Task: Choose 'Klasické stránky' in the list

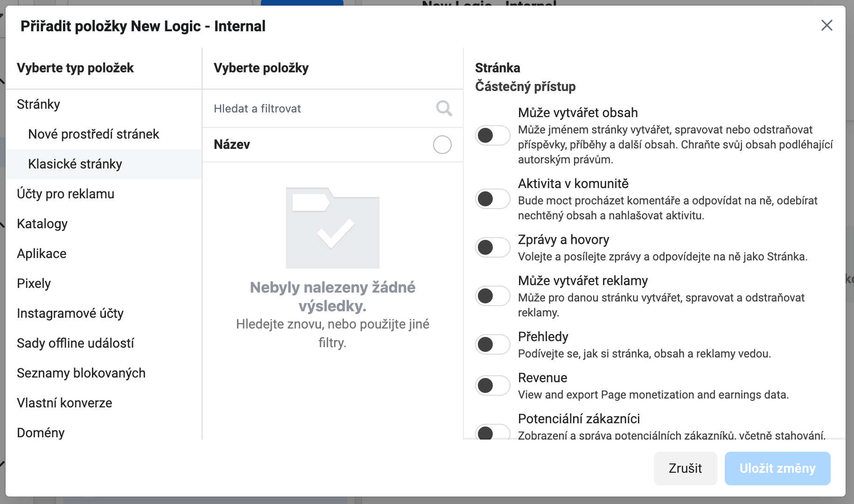Action: 75,164
